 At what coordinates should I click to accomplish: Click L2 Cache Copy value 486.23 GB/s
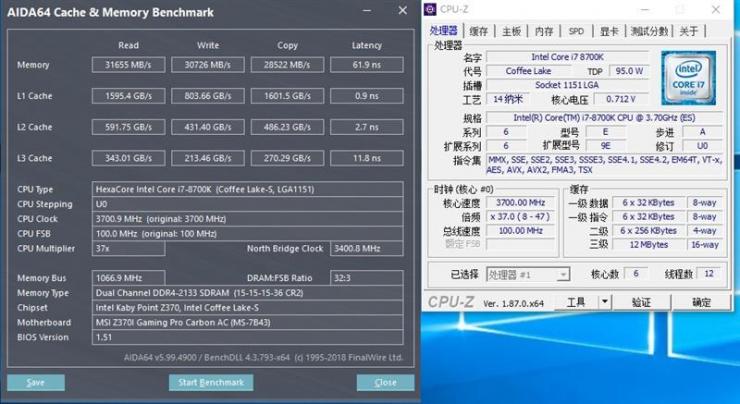pyautogui.click(x=287, y=127)
